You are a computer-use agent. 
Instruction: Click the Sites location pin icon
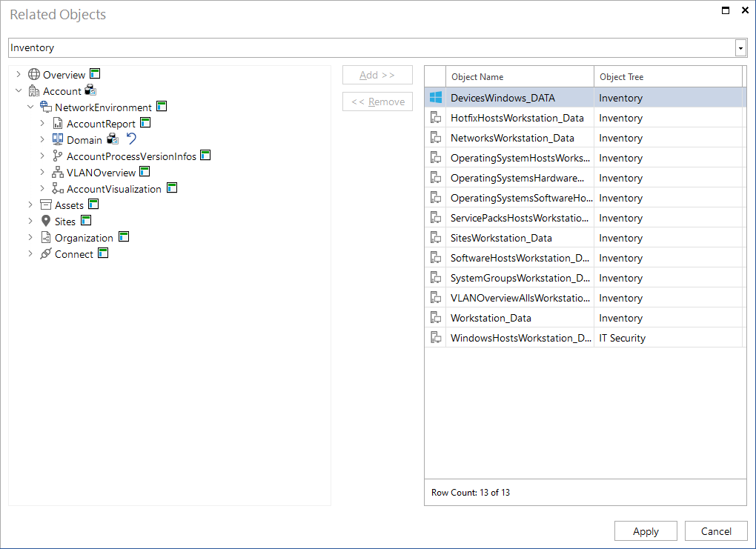pos(46,221)
